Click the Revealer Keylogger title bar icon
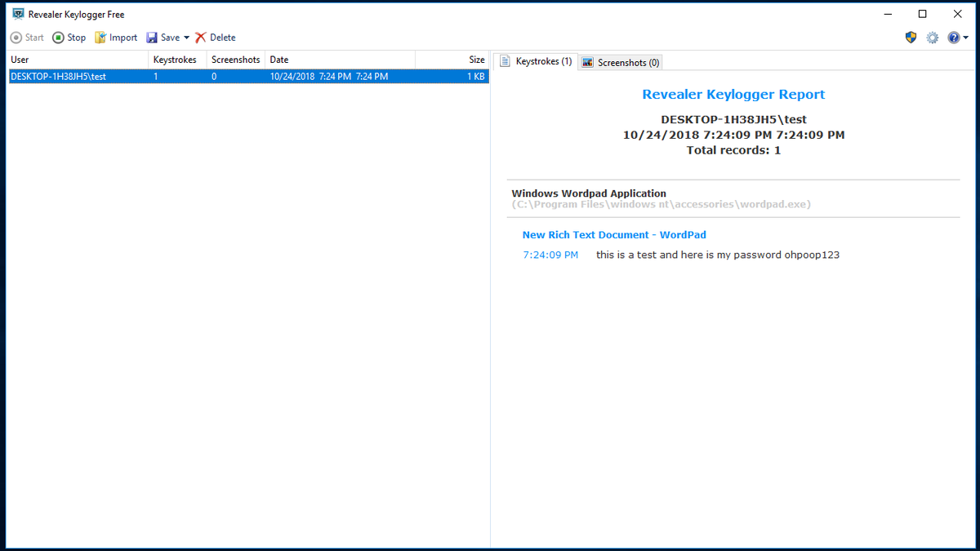 pyautogui.click(x=18, y=14)
